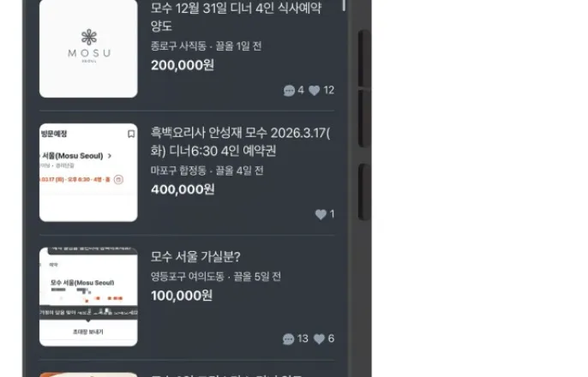588x377 pixels.
Task: Open MOSU Seoul logo thumbnail
Action: click(x=88, y=49)
